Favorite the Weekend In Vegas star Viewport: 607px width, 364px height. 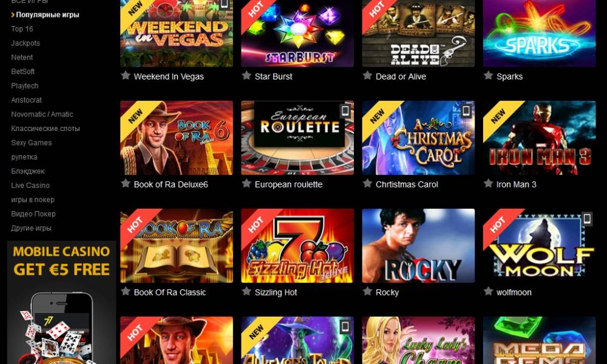[126, 75]
